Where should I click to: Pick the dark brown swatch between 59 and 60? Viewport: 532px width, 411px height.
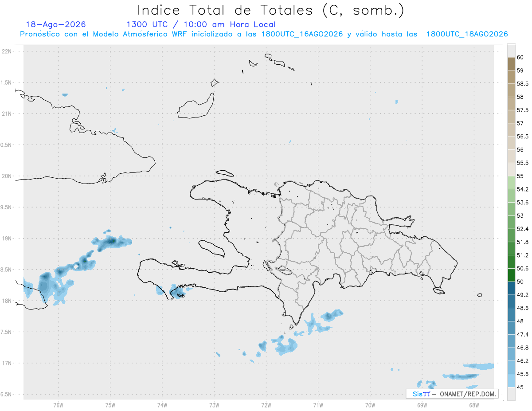(x=511, y=64)
